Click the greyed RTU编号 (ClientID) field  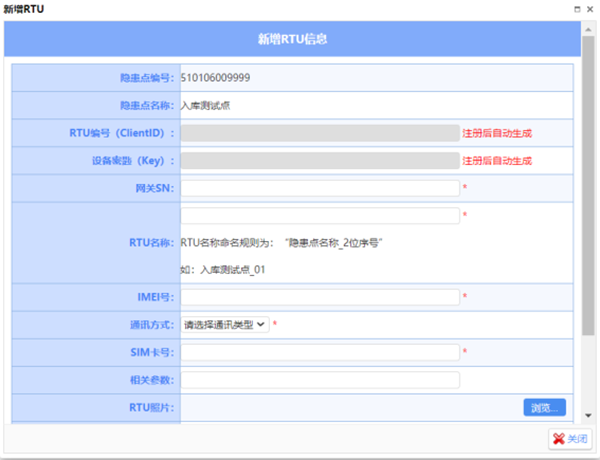320,132
